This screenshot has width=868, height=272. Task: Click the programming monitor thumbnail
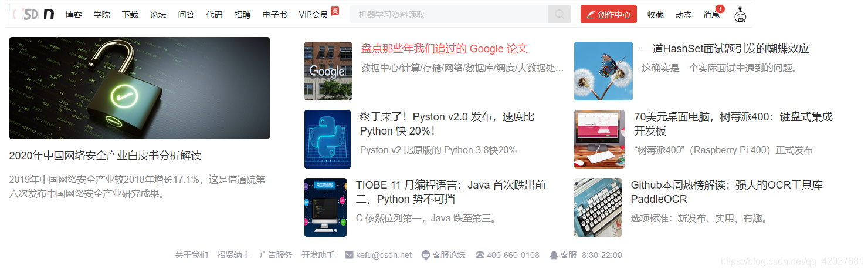coord(325,207)
